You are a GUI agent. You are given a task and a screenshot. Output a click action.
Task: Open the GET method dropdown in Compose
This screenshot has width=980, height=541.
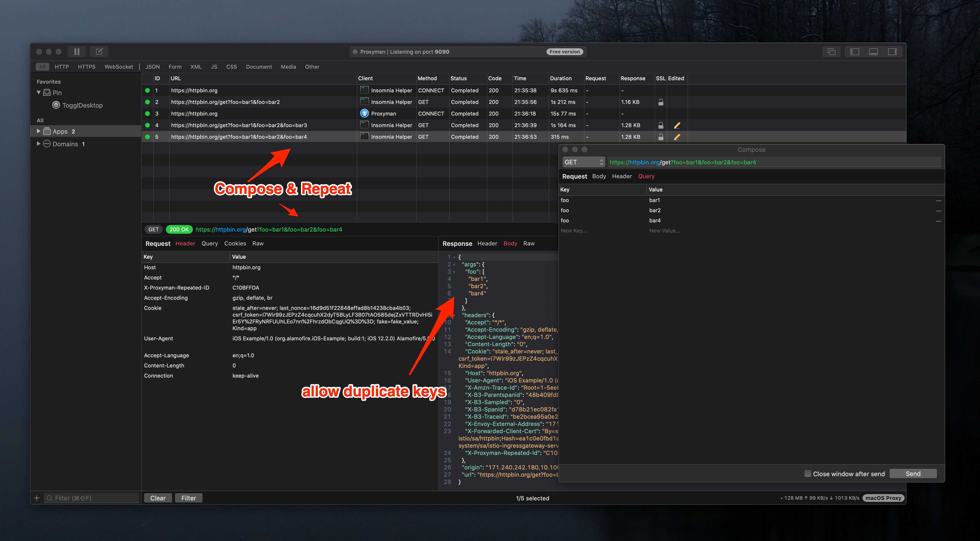[x=583, y=162]
